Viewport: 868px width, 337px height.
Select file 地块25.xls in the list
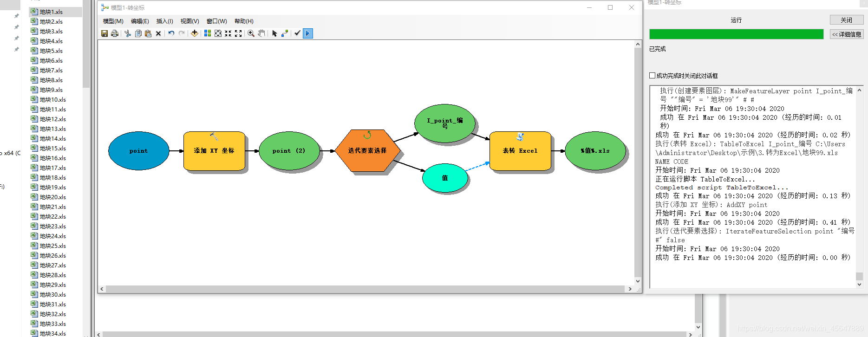click(53, 246)
